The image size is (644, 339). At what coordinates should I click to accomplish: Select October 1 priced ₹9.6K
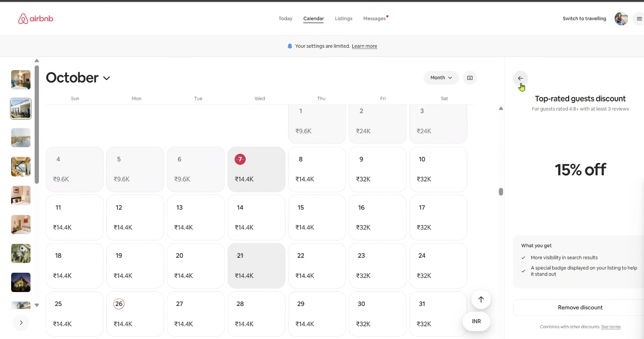pos(317,124)
